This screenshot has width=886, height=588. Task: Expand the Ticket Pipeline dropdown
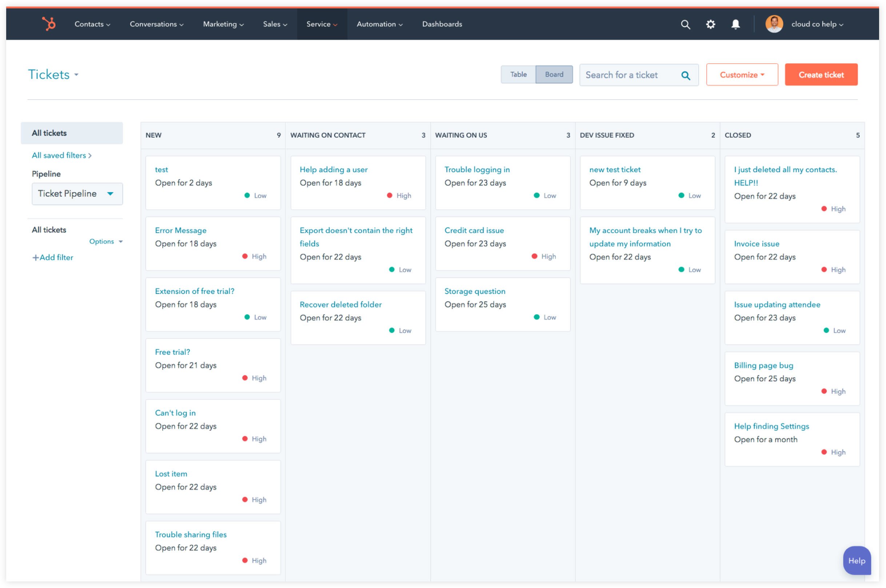point(77,194)
